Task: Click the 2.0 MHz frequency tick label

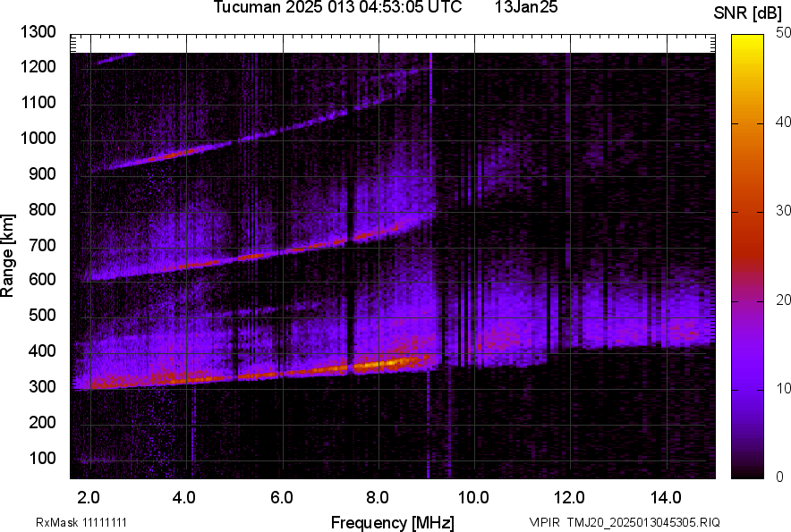Action: pos(89,497)
